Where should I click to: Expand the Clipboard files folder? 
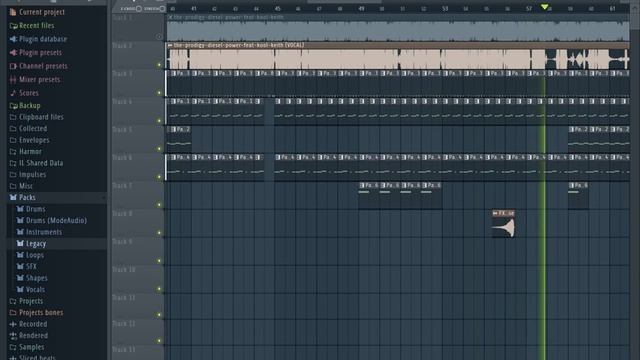pyautogui.click(x=13, y=117)
